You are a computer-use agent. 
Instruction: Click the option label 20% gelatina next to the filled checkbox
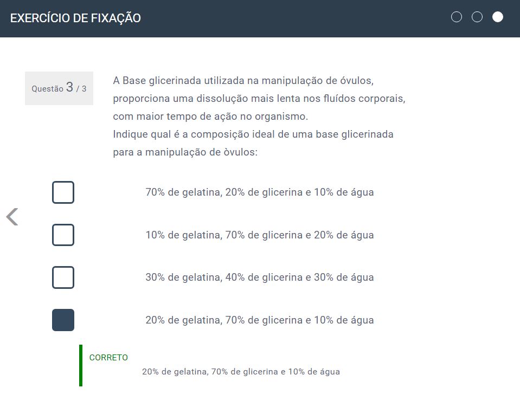click(259, 320)
